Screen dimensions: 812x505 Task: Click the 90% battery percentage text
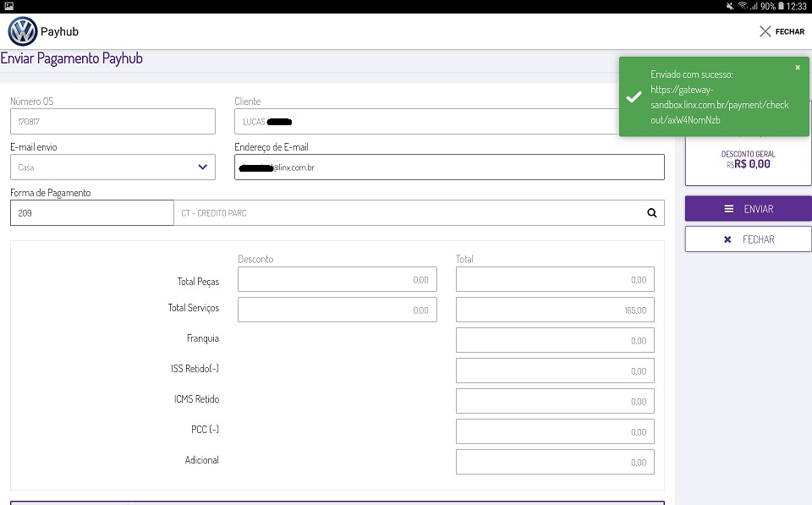click(x=768, y=6)
